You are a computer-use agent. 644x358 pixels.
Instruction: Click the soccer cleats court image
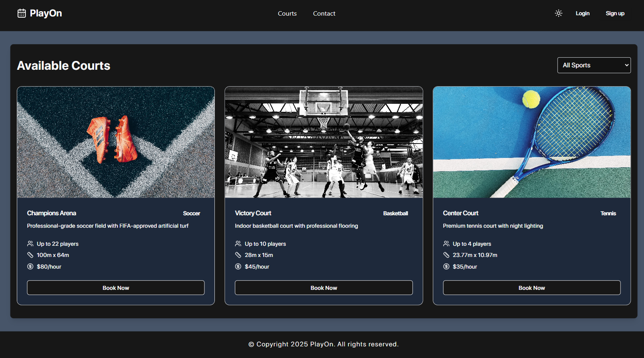tap(115, 142)
